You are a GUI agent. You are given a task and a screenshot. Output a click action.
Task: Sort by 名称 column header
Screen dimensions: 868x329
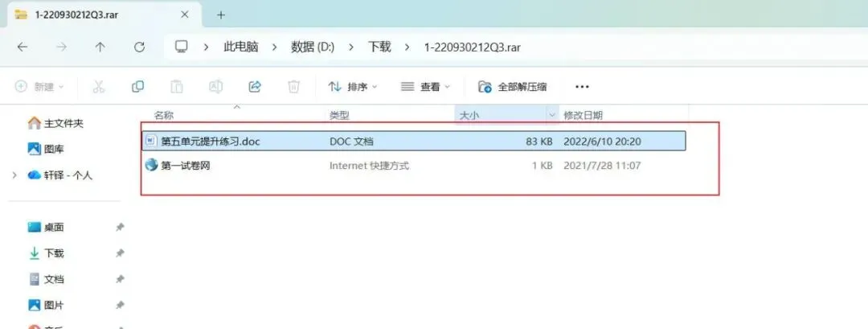[163, 115]
